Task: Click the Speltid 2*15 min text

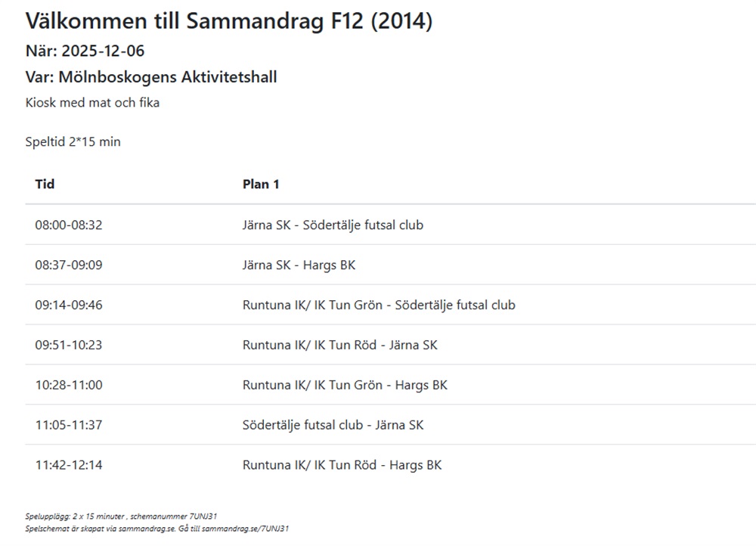Action: click(73, 141)
